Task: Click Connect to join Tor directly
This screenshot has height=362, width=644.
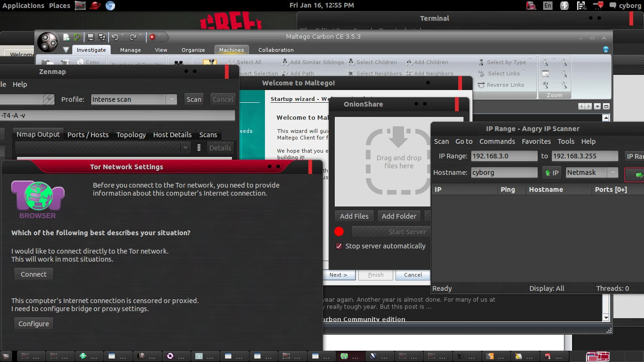Action: pyautogui.click(x=33, y=274)
